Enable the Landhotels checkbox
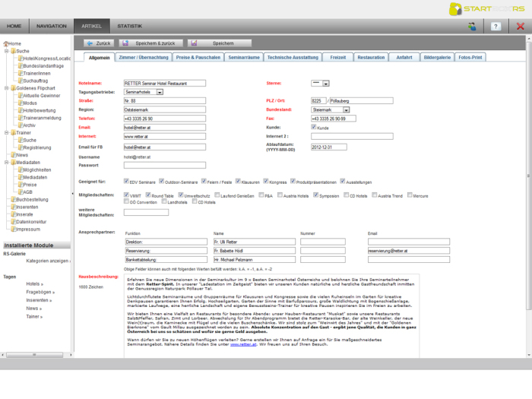Screen dimensions: 532x399 coord(164,201)
